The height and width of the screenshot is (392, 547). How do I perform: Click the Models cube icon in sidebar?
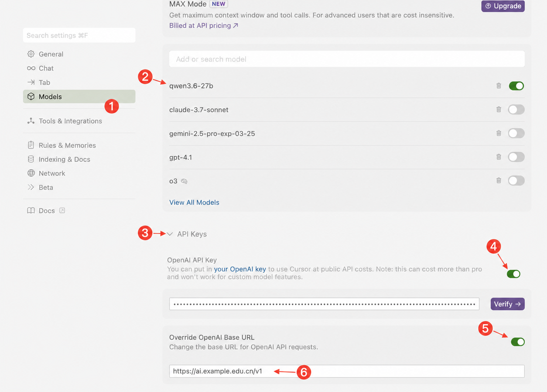[31, 96]
